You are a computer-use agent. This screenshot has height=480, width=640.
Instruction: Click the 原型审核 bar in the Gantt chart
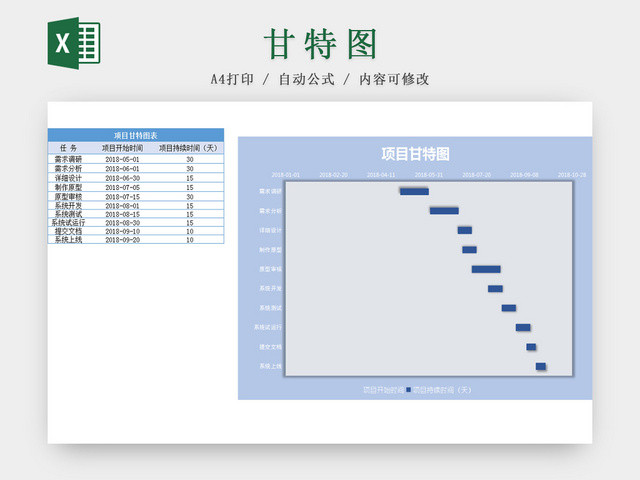point(486,269)
